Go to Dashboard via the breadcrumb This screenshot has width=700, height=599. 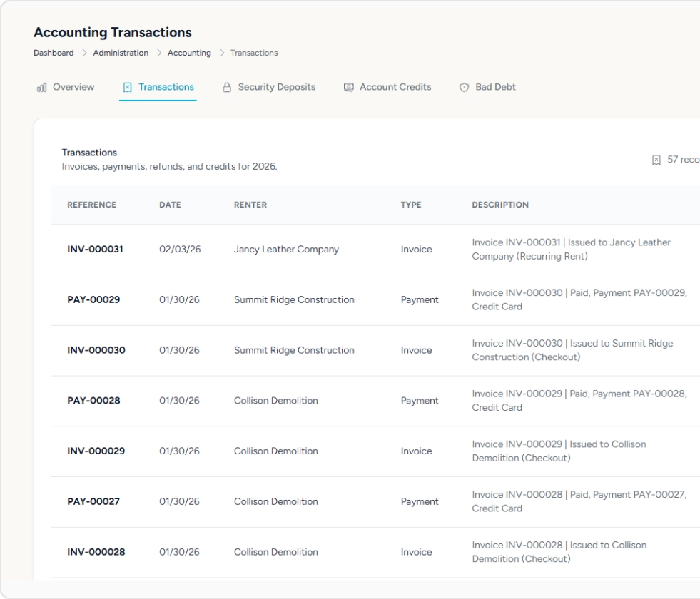click(54, 53)
